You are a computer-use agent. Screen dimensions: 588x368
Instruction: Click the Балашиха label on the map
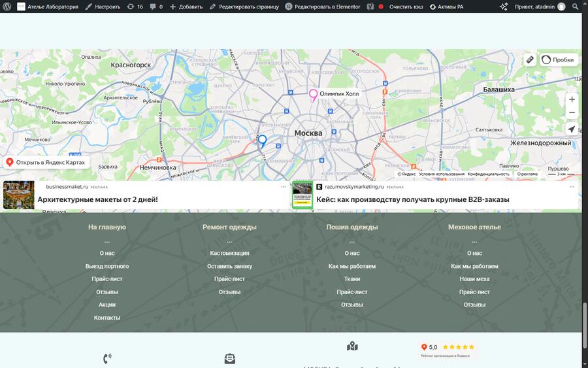[498, 90]
